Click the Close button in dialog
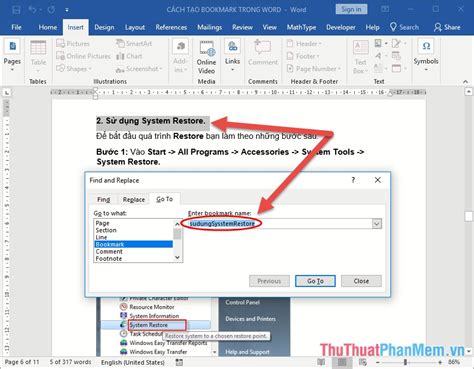This screenshot has width=474, height=369. pos(361,281)
